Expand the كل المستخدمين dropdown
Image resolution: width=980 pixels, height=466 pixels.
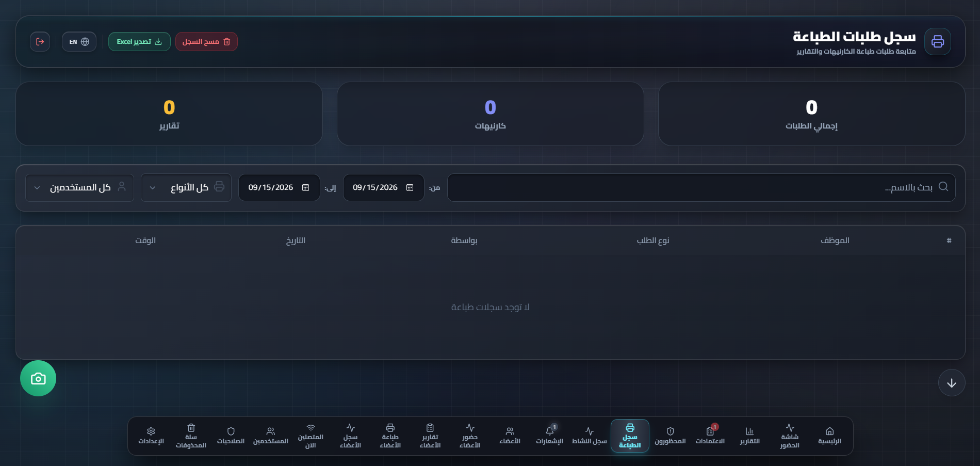pyautogui.click(x=80, y=187)
